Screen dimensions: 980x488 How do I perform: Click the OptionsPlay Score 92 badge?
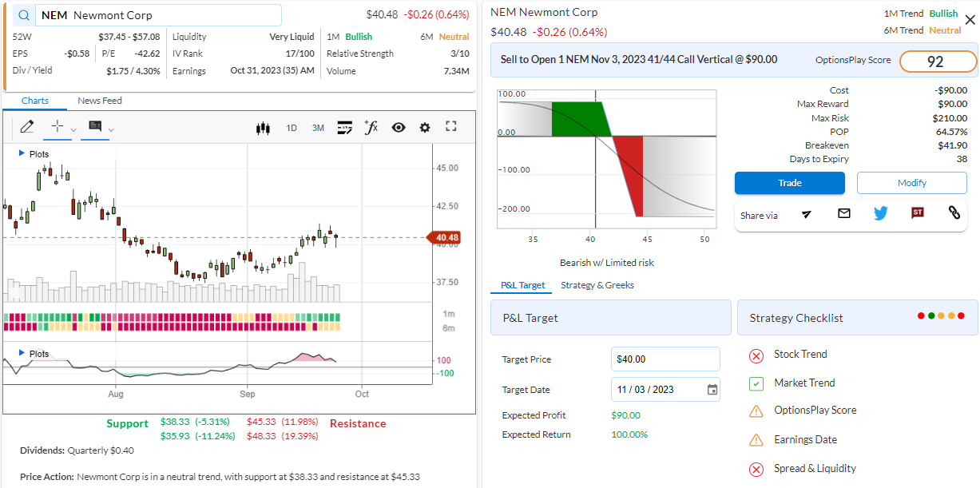[938, 61]
